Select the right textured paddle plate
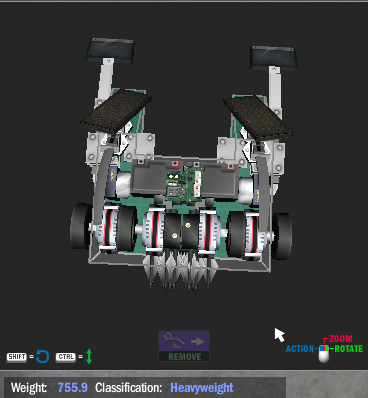 coord(258,117)
